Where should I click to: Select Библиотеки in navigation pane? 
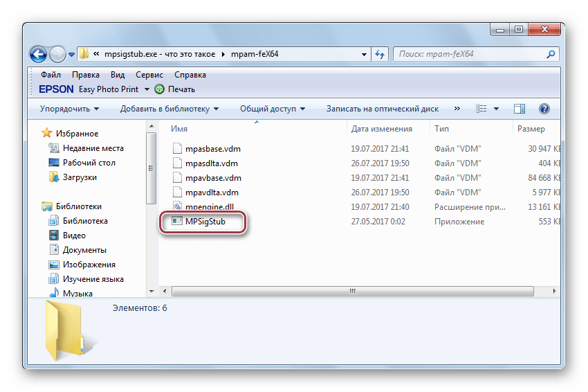pos(78,206)
